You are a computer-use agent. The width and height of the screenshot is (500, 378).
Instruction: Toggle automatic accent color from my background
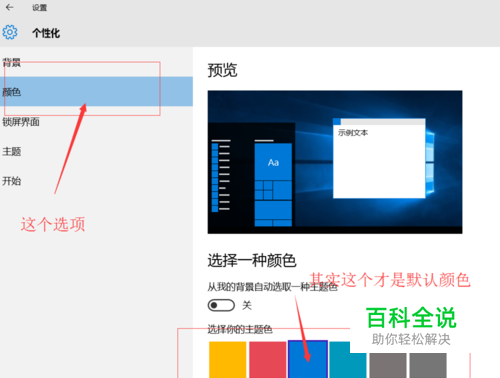(x=221, y=305)
